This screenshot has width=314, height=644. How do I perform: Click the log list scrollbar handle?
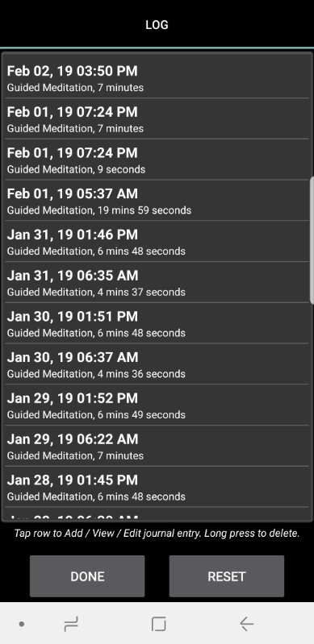(x=312, y=240)
